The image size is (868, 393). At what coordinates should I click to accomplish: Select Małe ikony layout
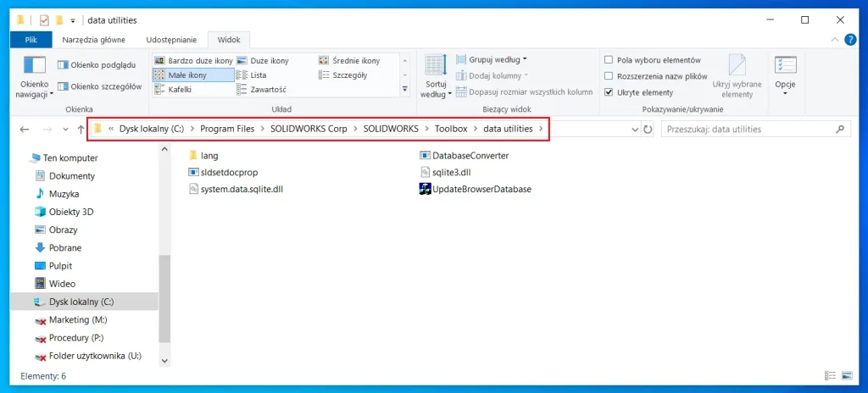pyautogui.click(x=193, y=75)
